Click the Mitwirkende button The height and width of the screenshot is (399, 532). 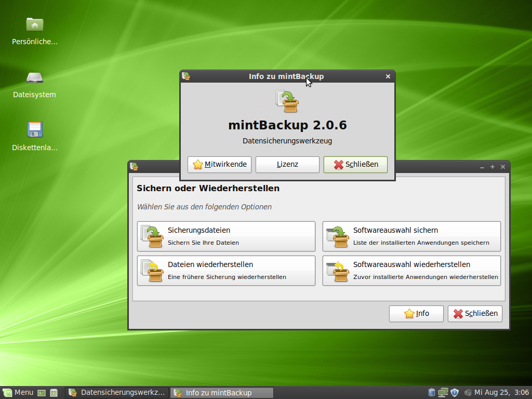[219, 164]
